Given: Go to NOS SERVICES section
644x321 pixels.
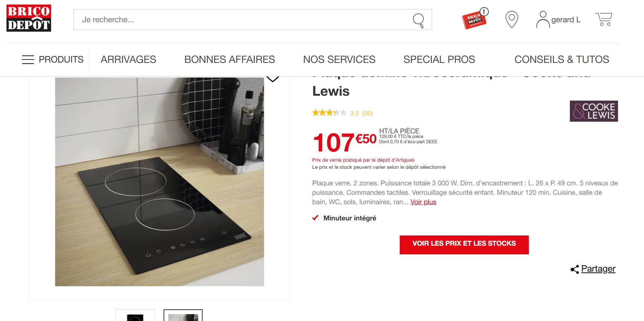Looking at the screenshot, I should pos(339,60).
